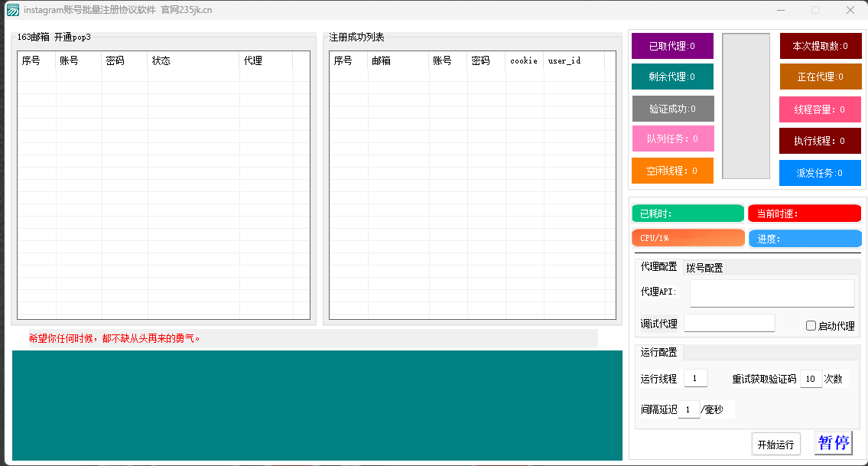Image resolution: width=868 pixels, height=466 pixels.
Task: Check the 启动代理 checkbox
Action: (811, 326)
